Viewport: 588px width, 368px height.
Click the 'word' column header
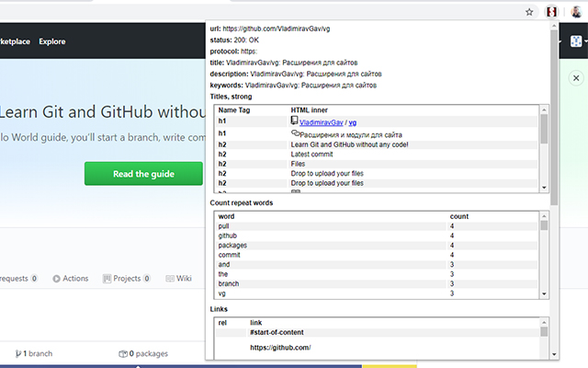click(226, 216)
